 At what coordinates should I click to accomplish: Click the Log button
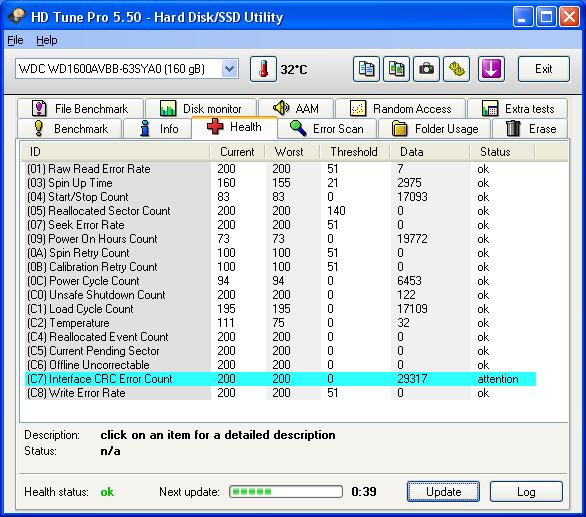[526, 492]
